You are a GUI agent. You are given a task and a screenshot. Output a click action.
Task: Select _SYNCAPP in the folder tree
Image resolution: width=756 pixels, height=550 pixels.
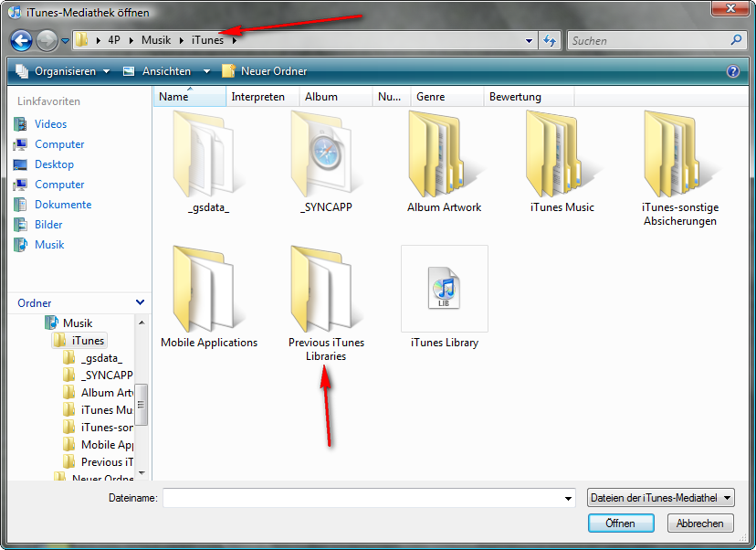[x=107, y=375]
